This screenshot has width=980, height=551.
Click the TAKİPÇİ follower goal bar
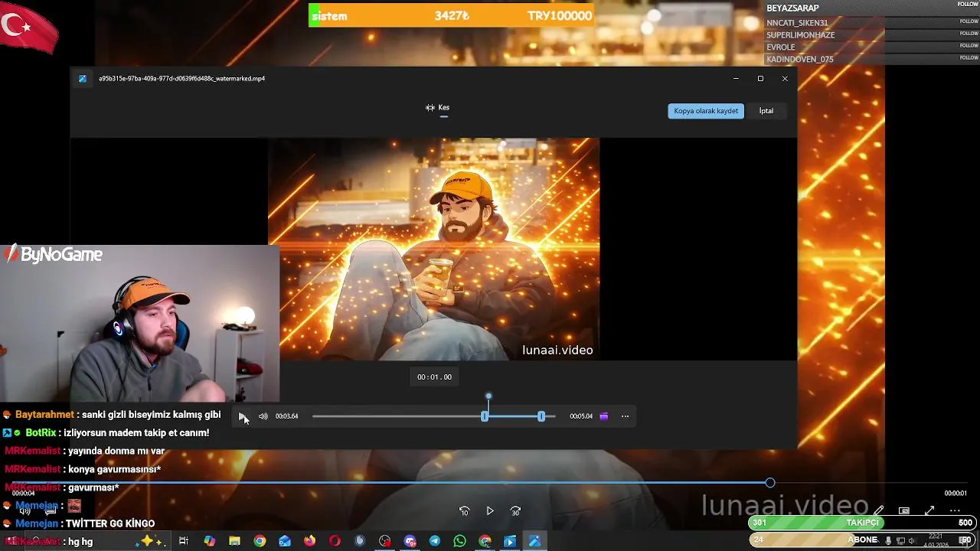(862, 523)
